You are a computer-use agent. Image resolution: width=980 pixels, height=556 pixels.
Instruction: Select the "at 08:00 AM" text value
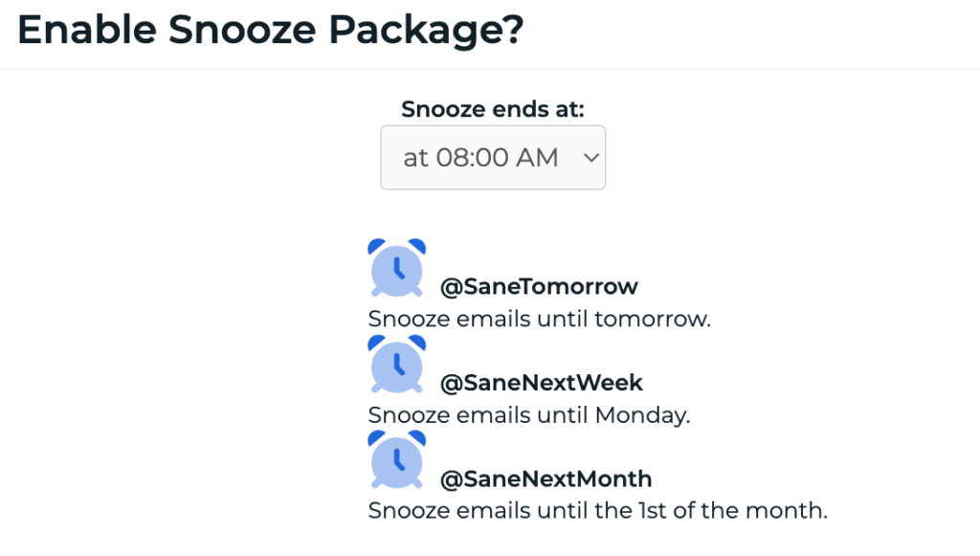click(480, 158)
